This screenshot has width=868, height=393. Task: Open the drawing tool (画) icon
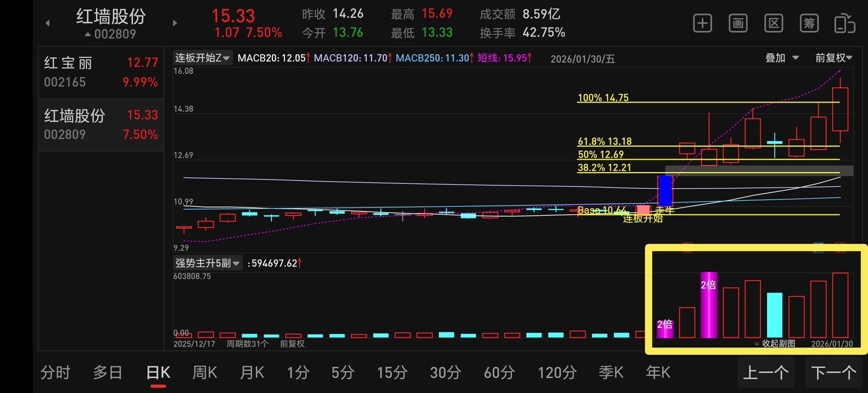738,24
